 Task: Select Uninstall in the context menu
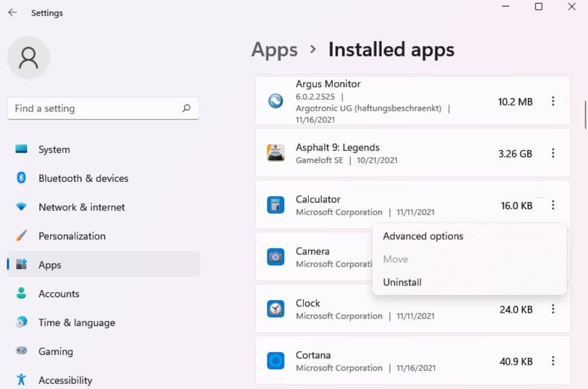pyautogui.click(x=402, y=282)
